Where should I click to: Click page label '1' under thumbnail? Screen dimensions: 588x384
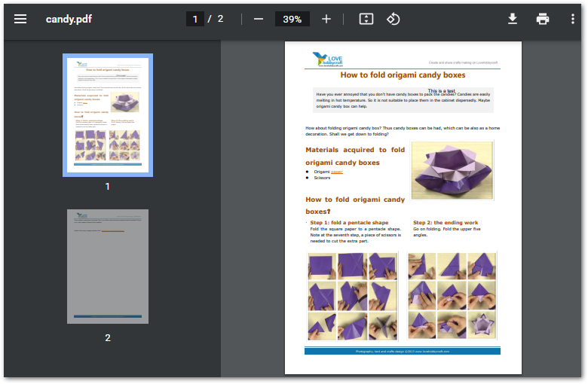pyautogui.click(x=108, y=187)
